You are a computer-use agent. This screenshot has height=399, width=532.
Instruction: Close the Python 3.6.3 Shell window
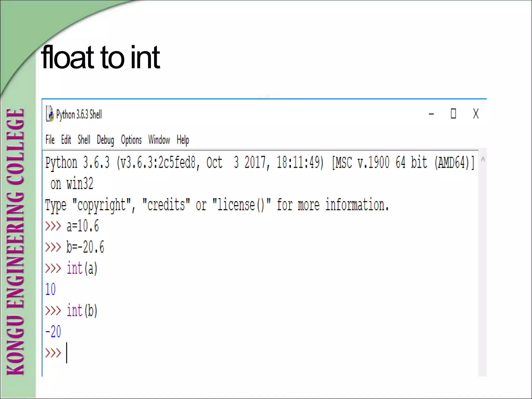tap(476, 114)
